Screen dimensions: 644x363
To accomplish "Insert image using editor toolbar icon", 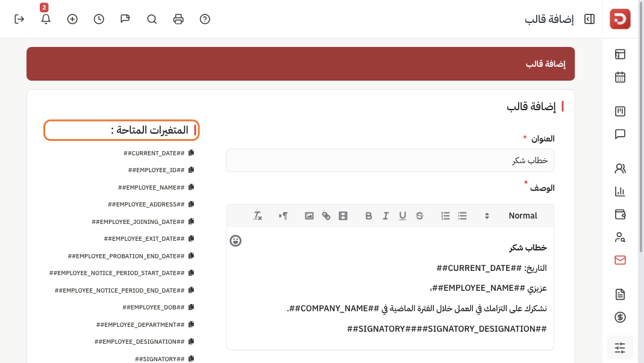I will click(x=309, y=216).
